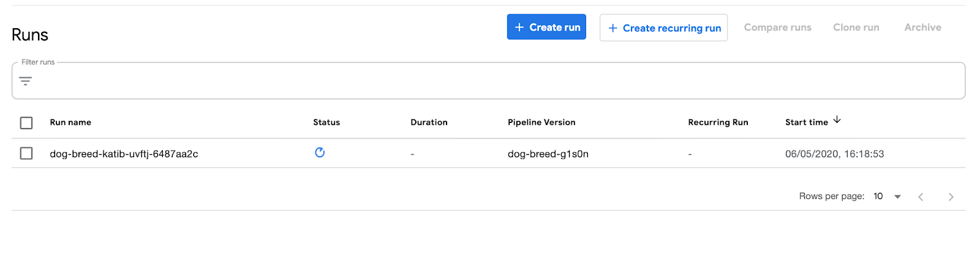Click the Compare runs button
The image size is (980, 254).
click(777, 28)
